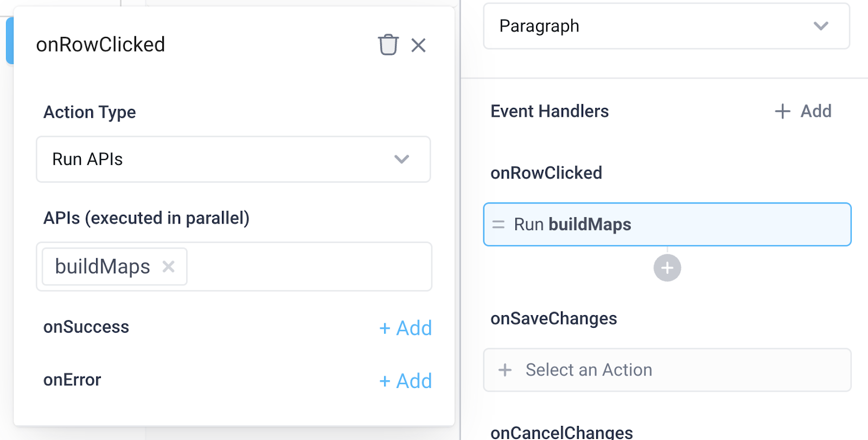Click the plus icon inside Select an Action
Viewport: 868px width, 440px height.
coord(505,369)
